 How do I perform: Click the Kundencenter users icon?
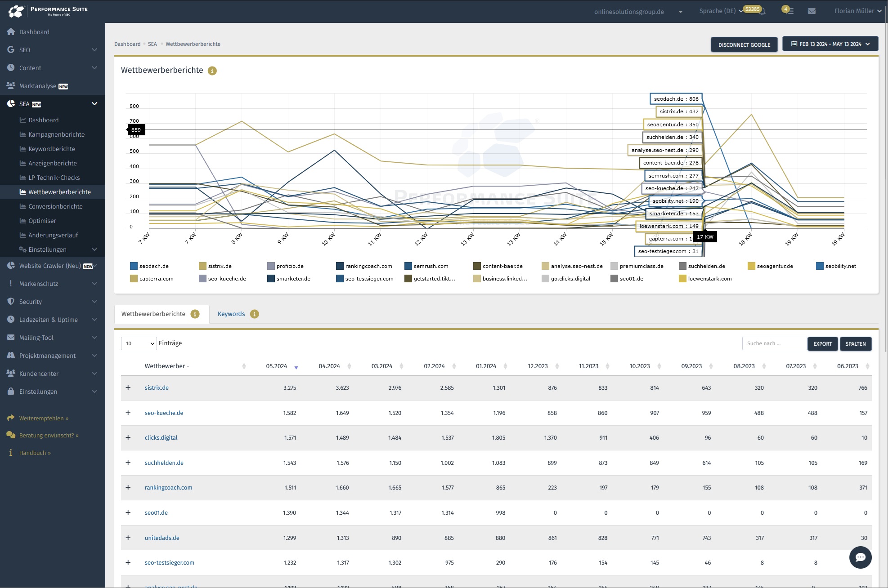point(11,373)
